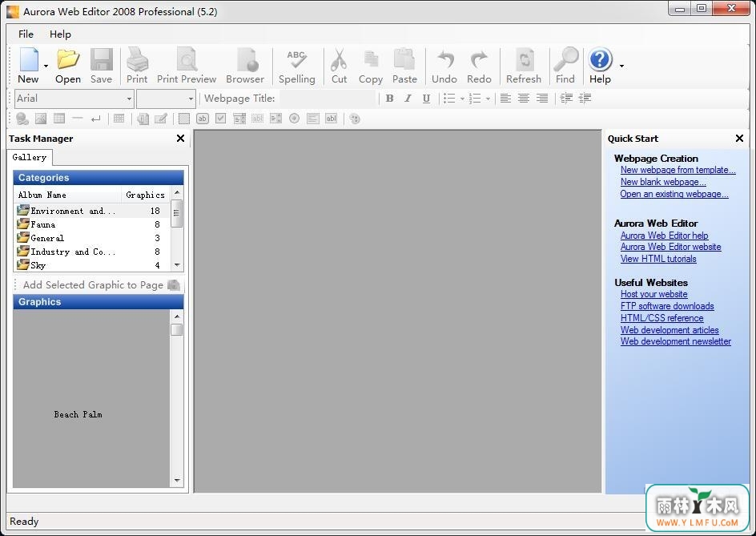The image size is (756, 536).
Task: Sort by Album Name column header
Action: click(67, 195)
